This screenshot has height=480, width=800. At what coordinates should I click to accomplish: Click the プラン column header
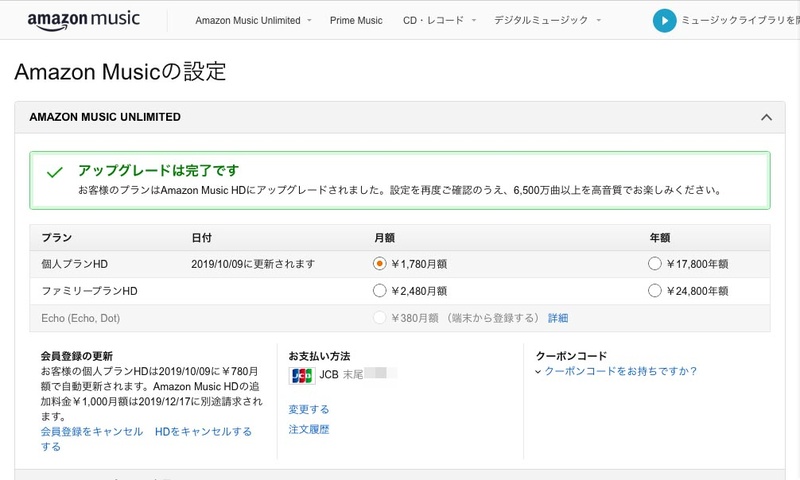(x=57, y=238)
